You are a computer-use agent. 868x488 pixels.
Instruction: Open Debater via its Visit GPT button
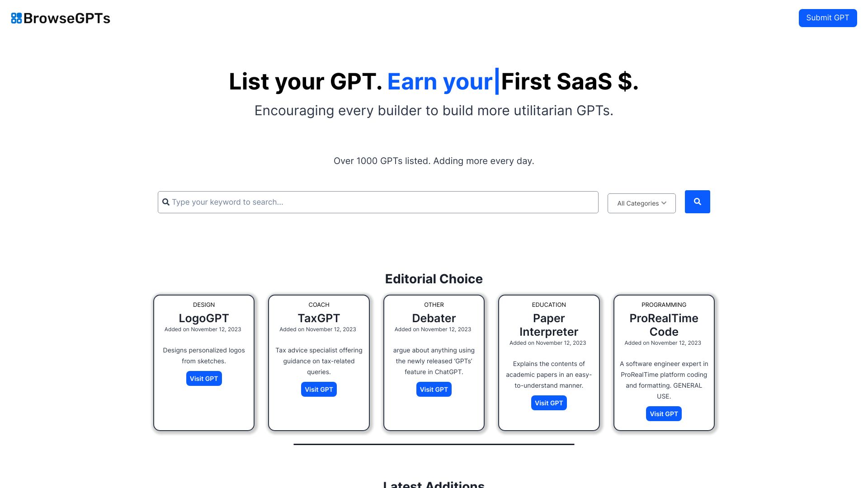coord(434,389)
